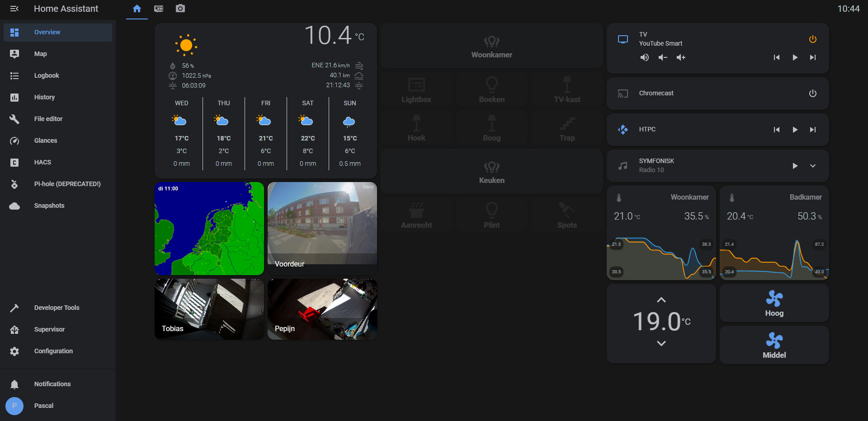Click the HTPC Kodi icon
Image resolution: width=868 pixels, height=421 pixels.
(623, 130)
